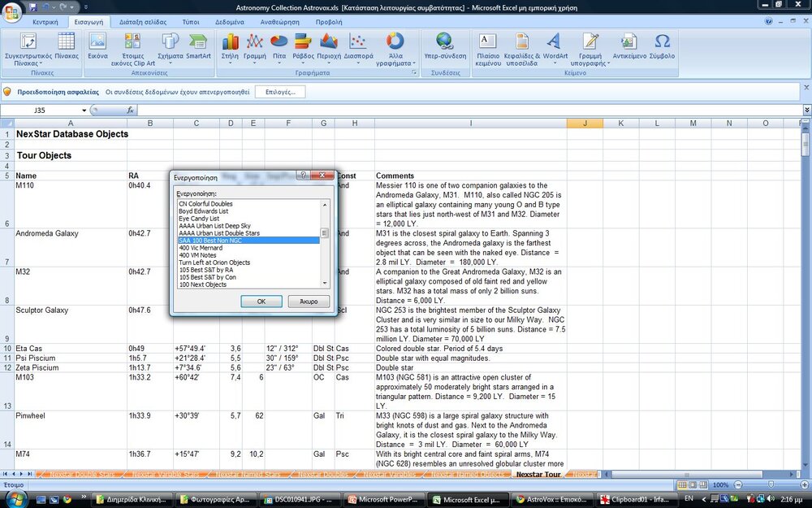Click Επιλογές in the security warning bar
Image resolution: width=812 pixels, height=508 pixels.
280,93
